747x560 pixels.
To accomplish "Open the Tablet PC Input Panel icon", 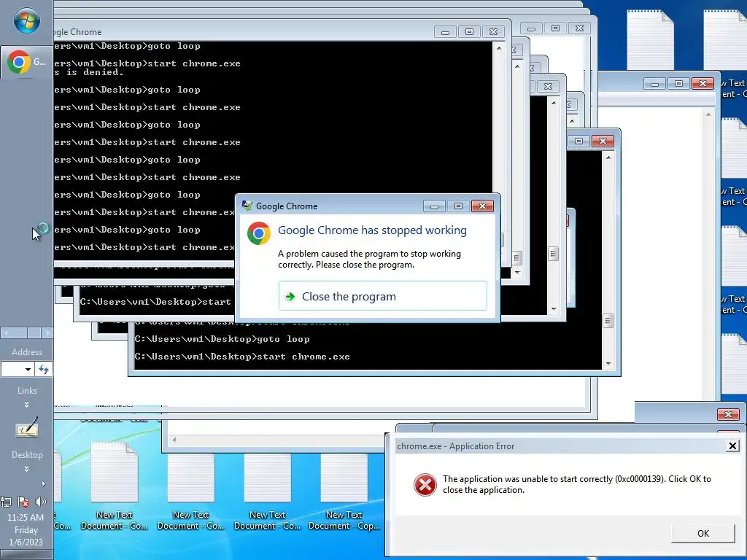I will pos(27,427).
